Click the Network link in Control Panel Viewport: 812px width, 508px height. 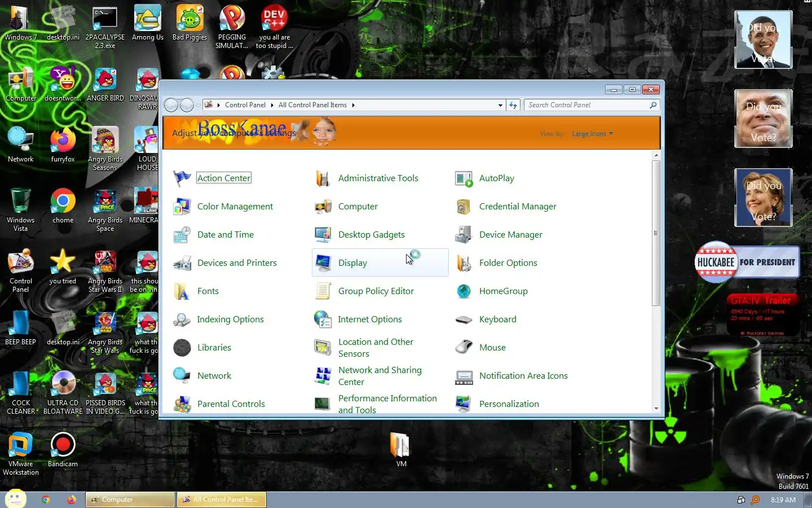(x=214, y=376)
